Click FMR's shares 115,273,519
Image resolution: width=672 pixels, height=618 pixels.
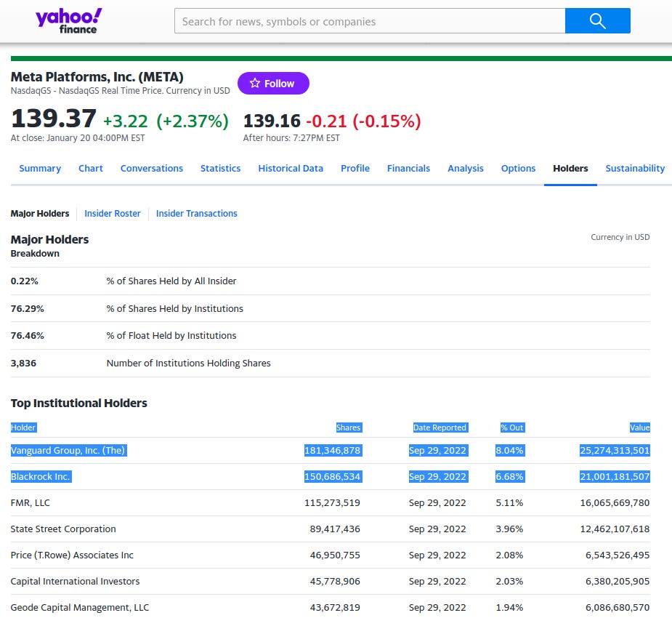tap(332, 502)
